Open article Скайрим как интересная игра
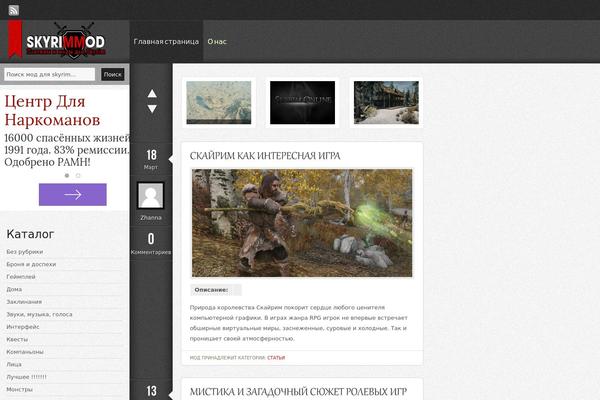 point(265,156)
